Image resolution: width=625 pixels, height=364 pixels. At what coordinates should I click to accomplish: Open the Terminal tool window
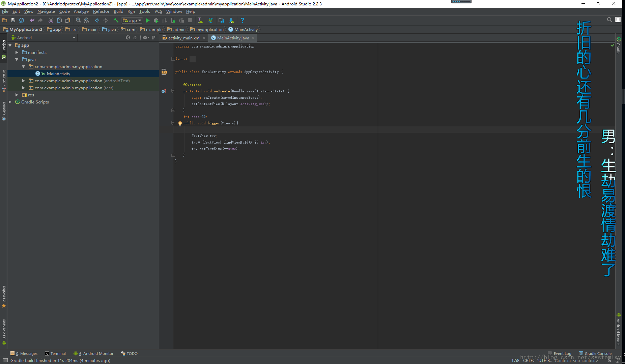pyautogui.click(x=55, y=354)
